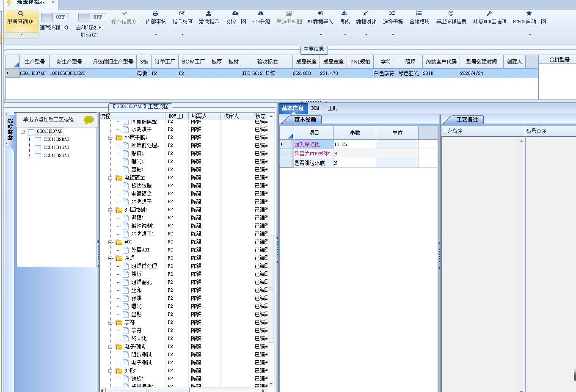This screenshot has width=576, height=392.
Task: Click the 文控上网 cloud icon
Action: 235,14
